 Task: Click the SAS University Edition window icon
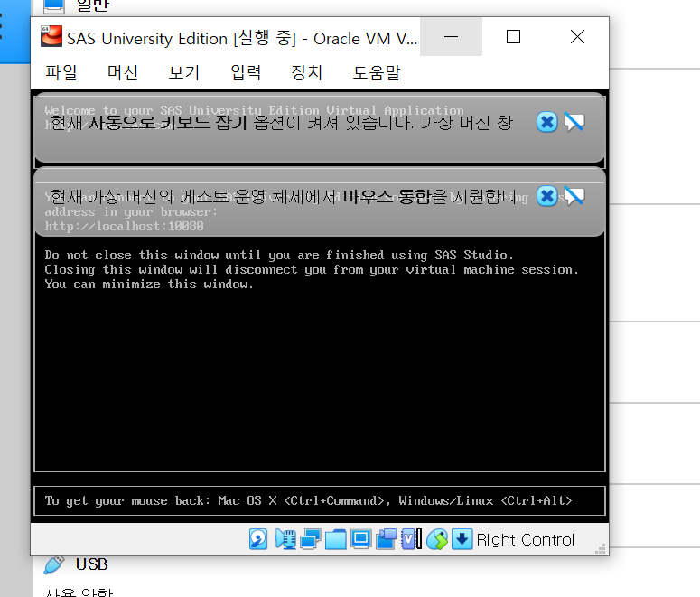[x=51, y=36]
